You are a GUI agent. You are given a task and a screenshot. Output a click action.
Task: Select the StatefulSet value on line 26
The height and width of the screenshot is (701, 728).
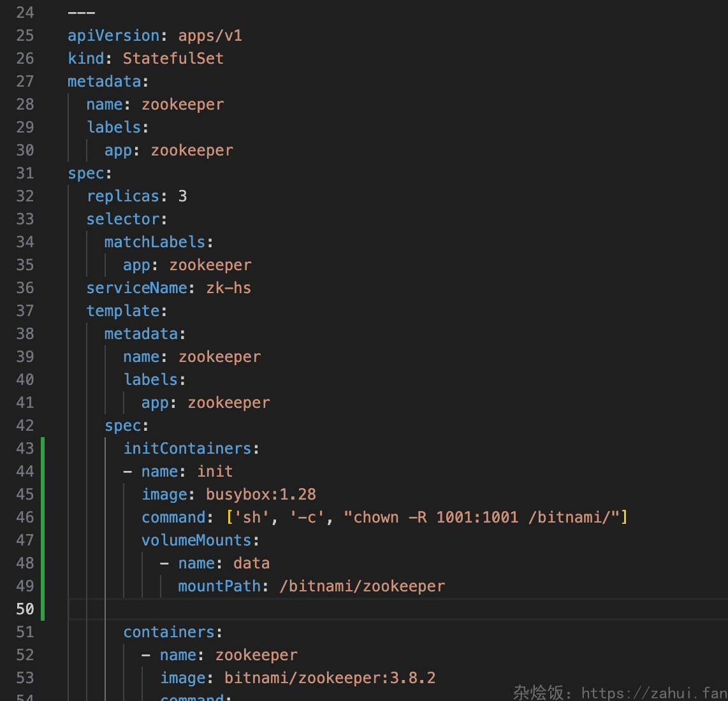click(173, 58)
